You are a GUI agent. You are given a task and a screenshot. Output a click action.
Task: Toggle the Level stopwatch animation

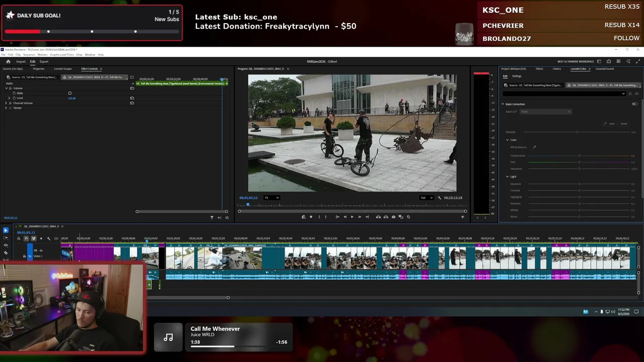pos(14,98)
